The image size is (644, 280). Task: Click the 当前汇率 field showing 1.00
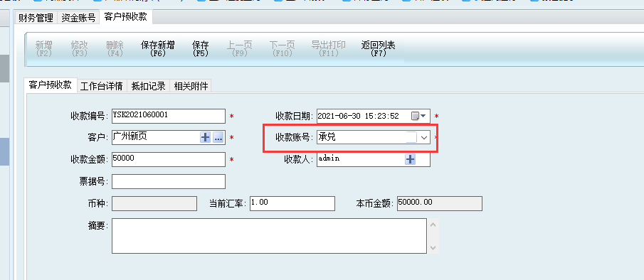pyautogui.click(x=292, y=203)
